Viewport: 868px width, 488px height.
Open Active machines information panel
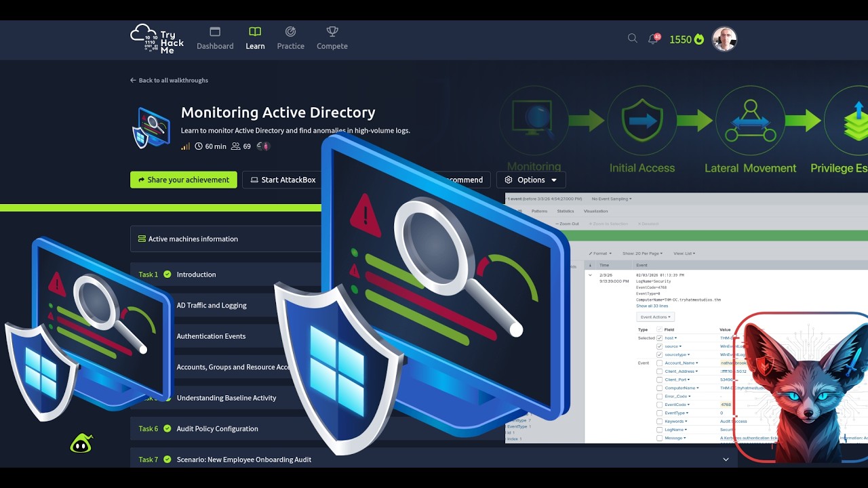click(226, 239)
